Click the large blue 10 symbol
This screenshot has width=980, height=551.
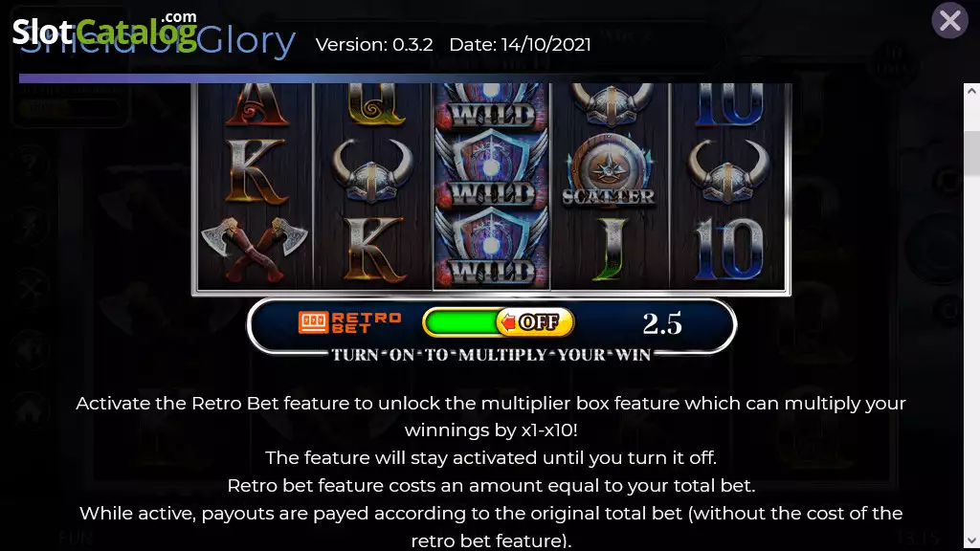[x=728, y=249]
